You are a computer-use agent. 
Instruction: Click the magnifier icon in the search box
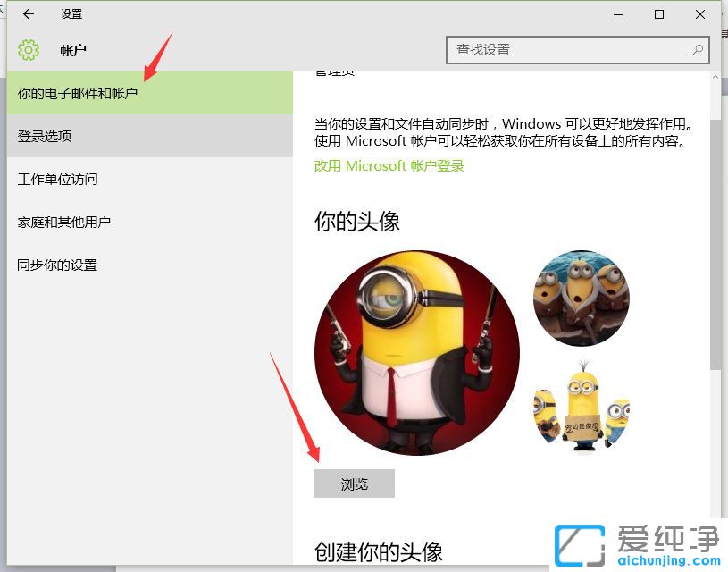tap(696, 50)
